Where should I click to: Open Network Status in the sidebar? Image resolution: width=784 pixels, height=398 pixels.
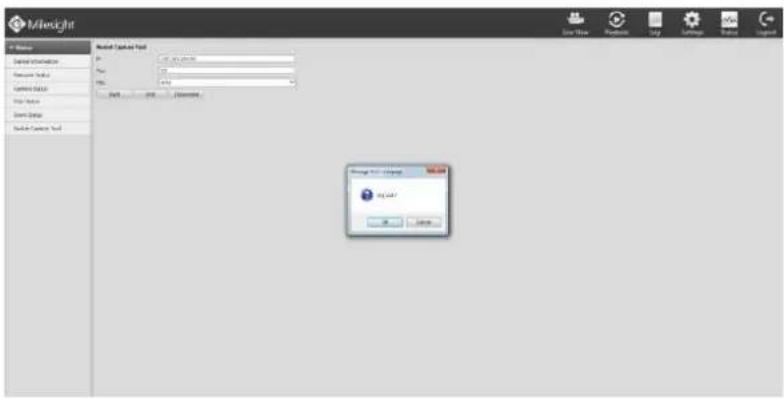click(48, 75)
